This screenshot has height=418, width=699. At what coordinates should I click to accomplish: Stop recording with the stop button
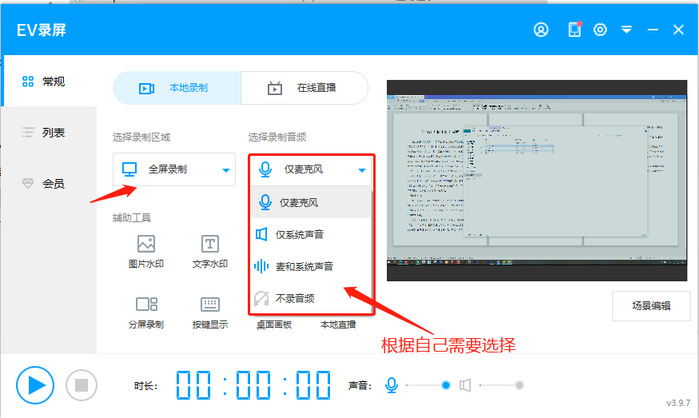[x=81, y=384]
